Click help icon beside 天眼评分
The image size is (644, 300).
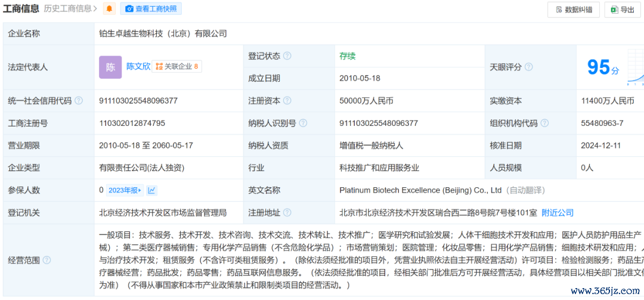click(529, 67)
